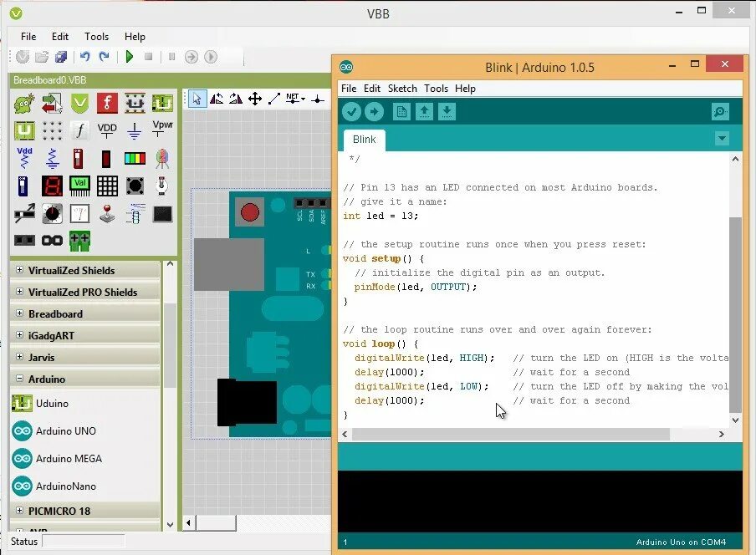Collapse the Arduino component group
Image resolution: width=756 pixels, height=555 pixels.
20,379
